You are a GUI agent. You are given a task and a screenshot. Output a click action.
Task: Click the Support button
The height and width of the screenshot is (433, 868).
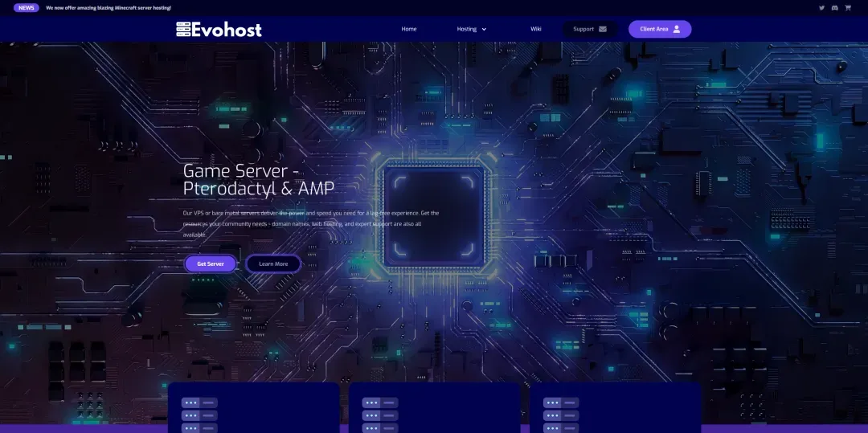coord(590,29)
